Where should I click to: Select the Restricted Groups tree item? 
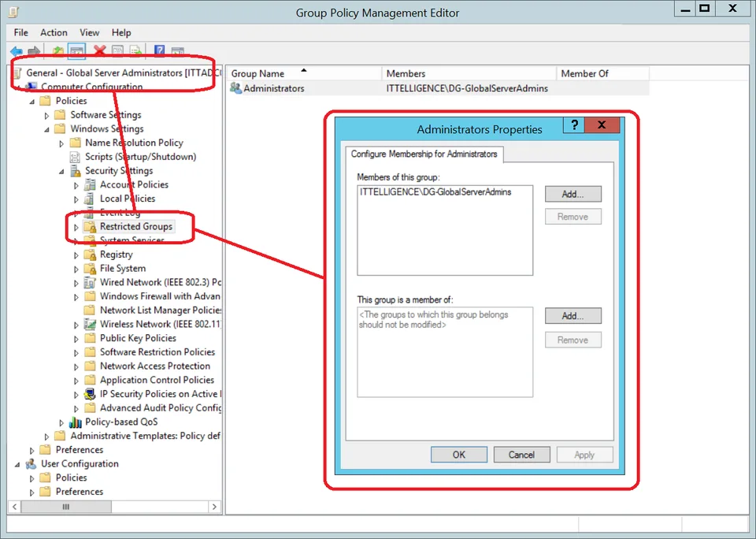[x=136, y=226]
